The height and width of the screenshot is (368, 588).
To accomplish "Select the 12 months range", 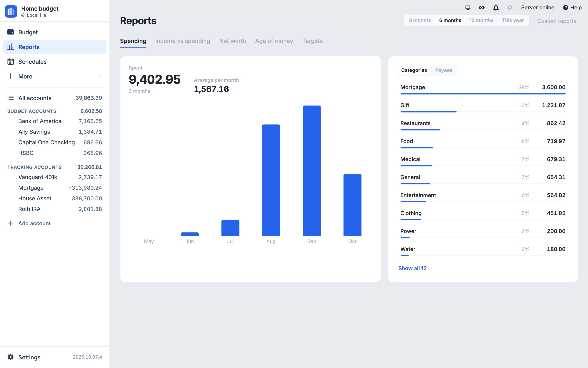I will 481,20.
